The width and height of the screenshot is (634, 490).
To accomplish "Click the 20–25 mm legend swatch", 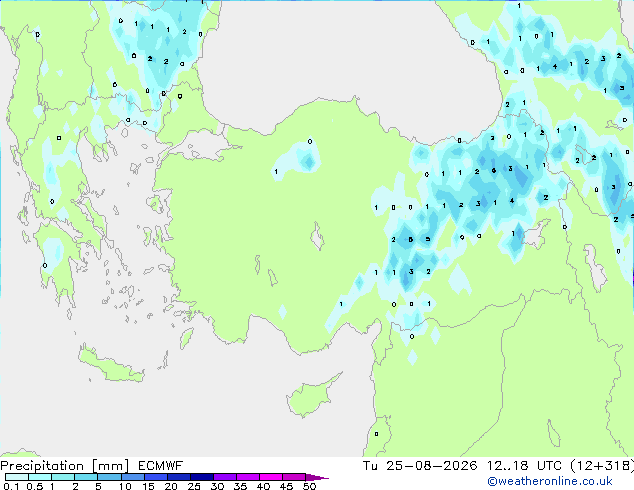I will tap(178, 477).
